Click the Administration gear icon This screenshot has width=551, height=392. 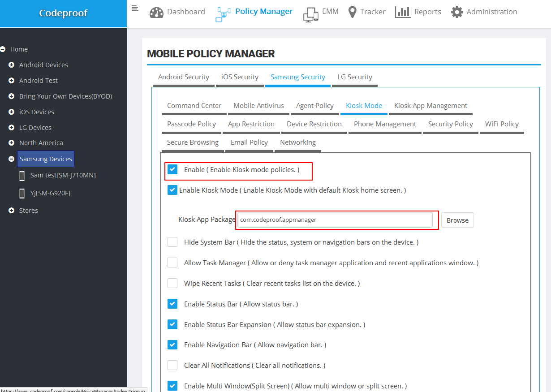[x=457, y=12]
